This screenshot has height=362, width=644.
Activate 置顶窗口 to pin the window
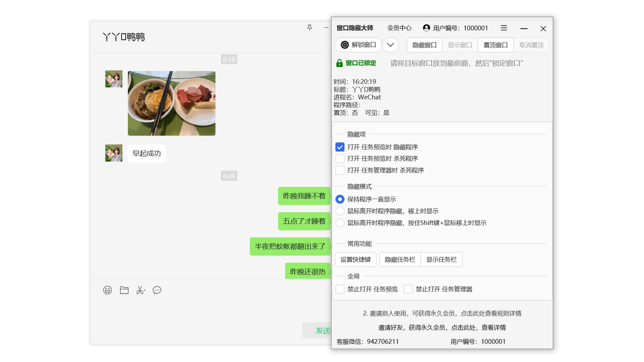pyautogui.click(x=495, y=45)
